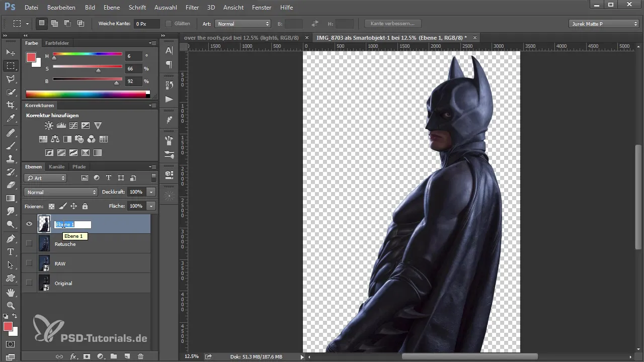Add a Vibrance adjustment
The width and height of the screenshot is (644, 362).
[x=98, y=126]
